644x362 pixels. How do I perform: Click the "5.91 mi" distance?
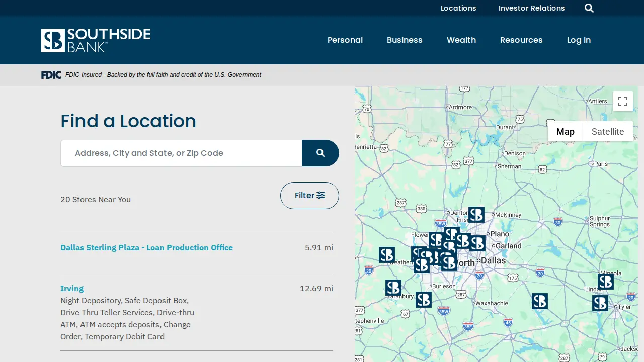pos(319,247)
